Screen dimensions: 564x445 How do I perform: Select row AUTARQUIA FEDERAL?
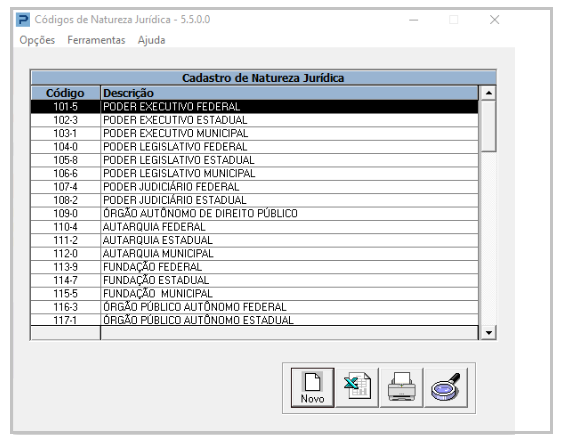pos(255,227)
